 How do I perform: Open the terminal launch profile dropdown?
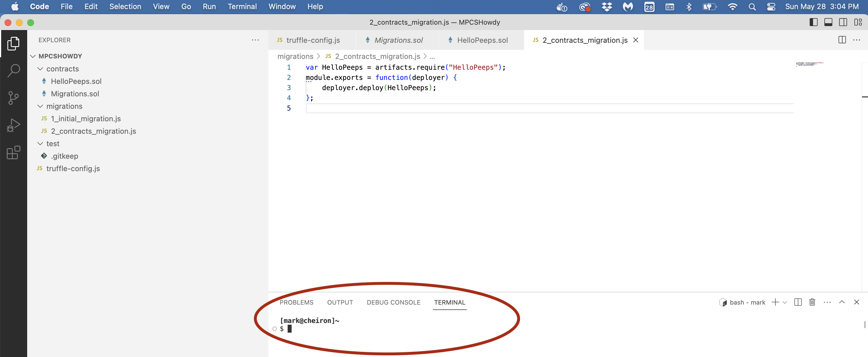pyautogui.click(x=785, y=302)
